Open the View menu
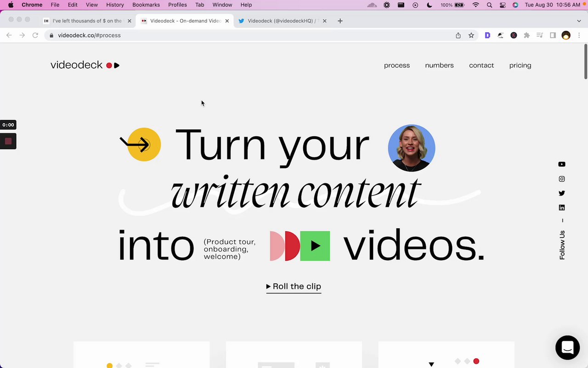 (92, 5)
